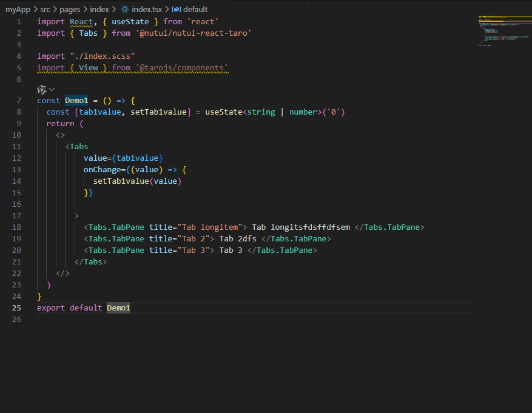Screen dimensions: 532x413
Task: Place cursor on useState in line 1
Action: 129,21
